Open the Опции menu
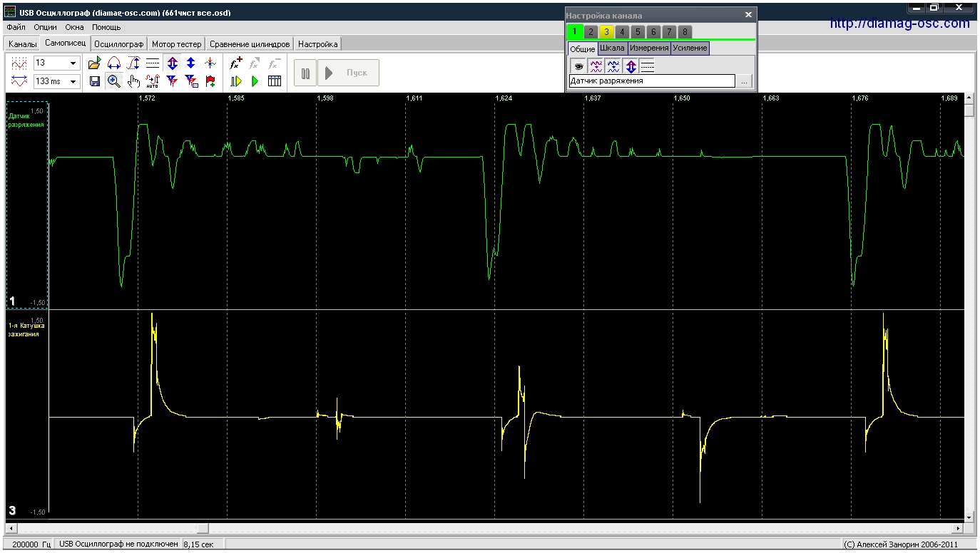980x553 pixels. point(45,27)
